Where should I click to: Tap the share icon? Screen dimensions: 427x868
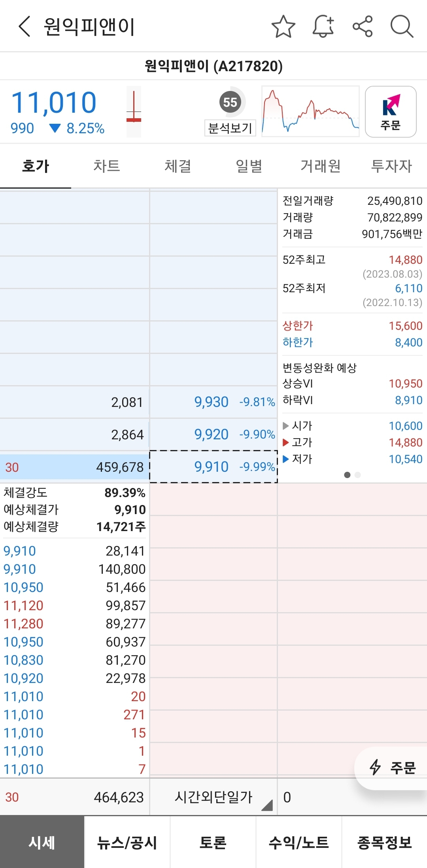click(363, 26)
